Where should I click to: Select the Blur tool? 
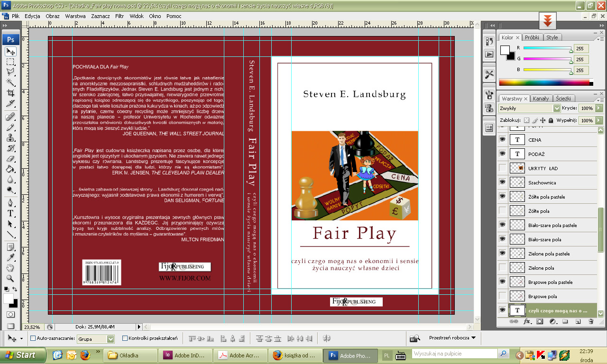(x=10, y=180)
